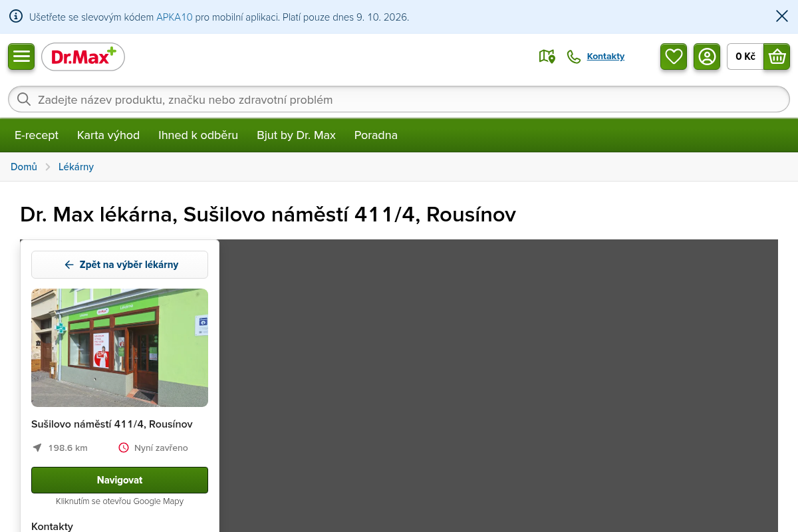Click the dark map area
Viewport: 798px width, 532px height.
point(499,386)
